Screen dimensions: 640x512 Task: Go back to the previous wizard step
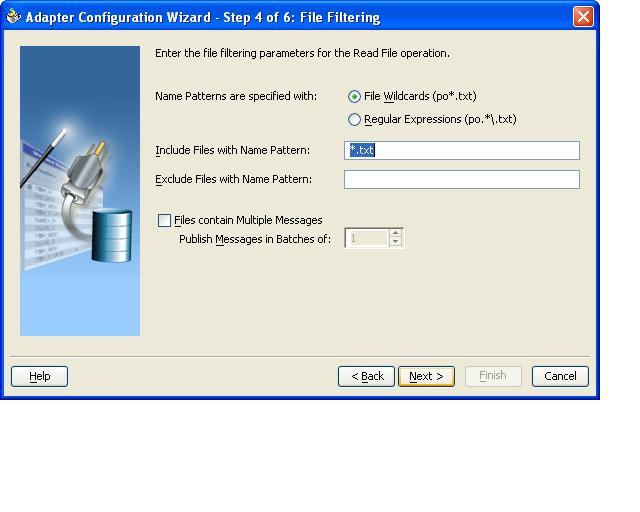click(x=366, y=376)
